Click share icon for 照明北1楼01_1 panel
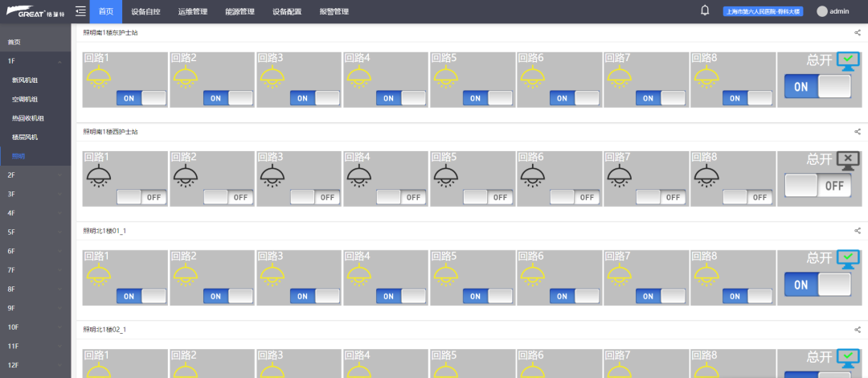Image resolution: width=868 pixels, height=378 pixels. pos(858,231)
